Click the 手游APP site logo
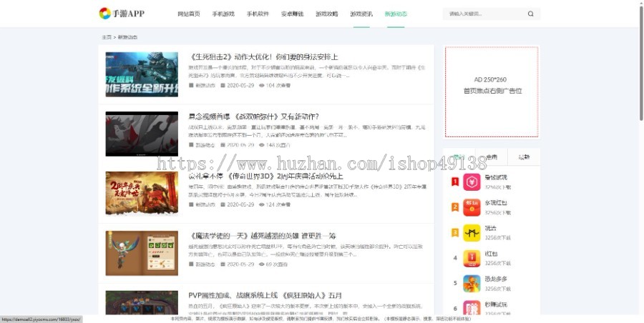Viewport: 644px width, 323px height. tap(122, 14)
